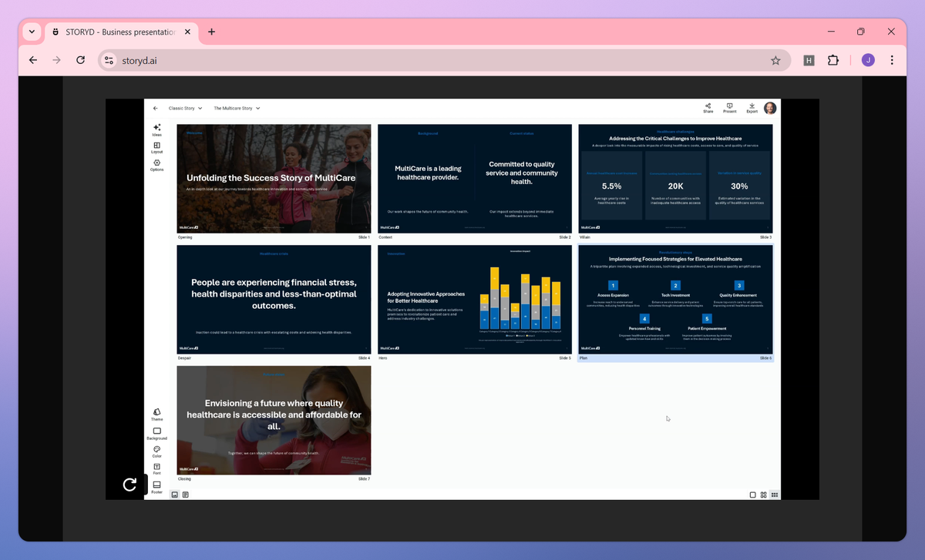Click the 'Slide 1' number label
Viewport: 925px width, 560px height.
click(x=364, y=237)
